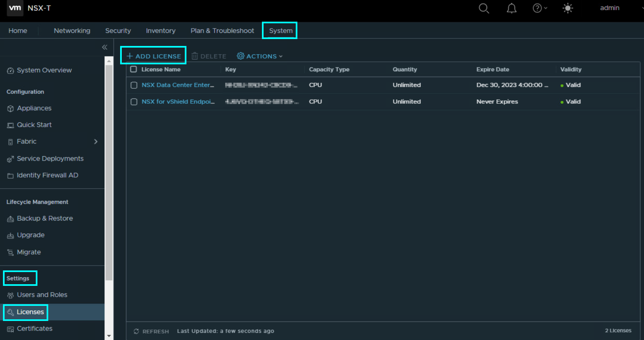Click the plus icon of ADD LICENSE
The height and width of the screenshot is (340, 644).
pos(130,56)
